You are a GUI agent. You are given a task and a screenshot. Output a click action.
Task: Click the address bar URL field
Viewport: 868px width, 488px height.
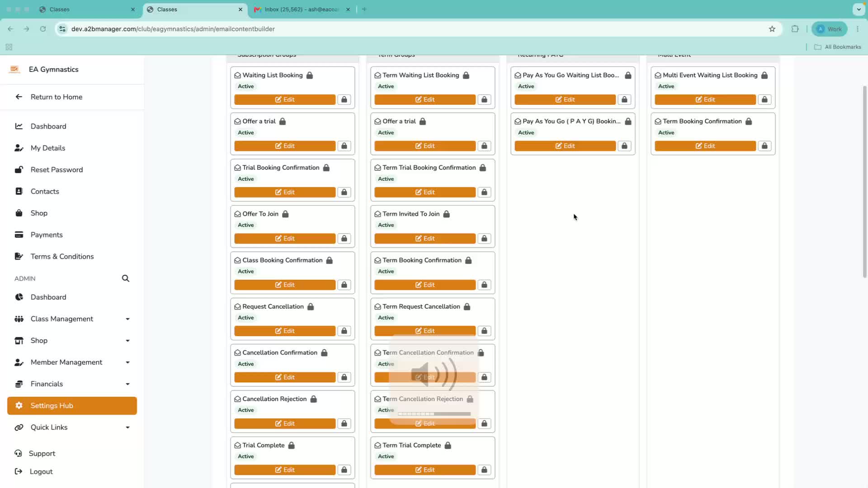(x=407, y=29)
